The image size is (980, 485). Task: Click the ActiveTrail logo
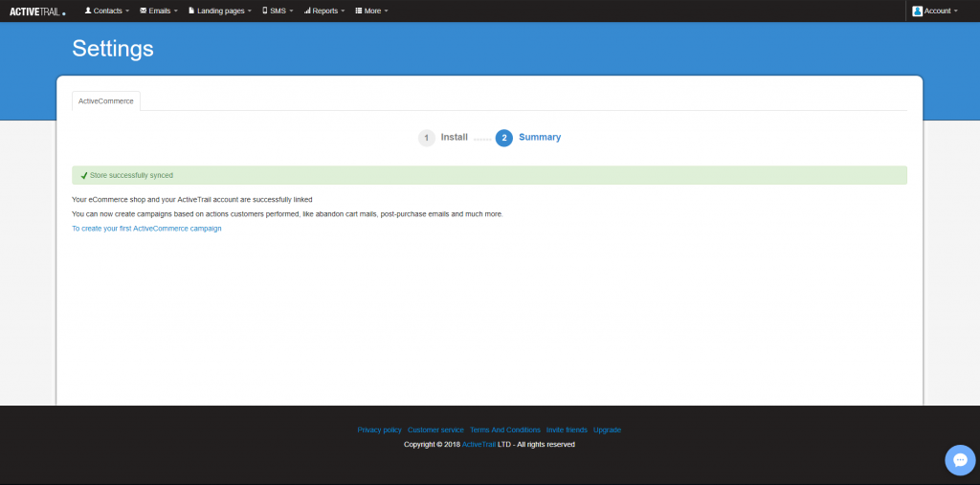(x=37, y=11)
